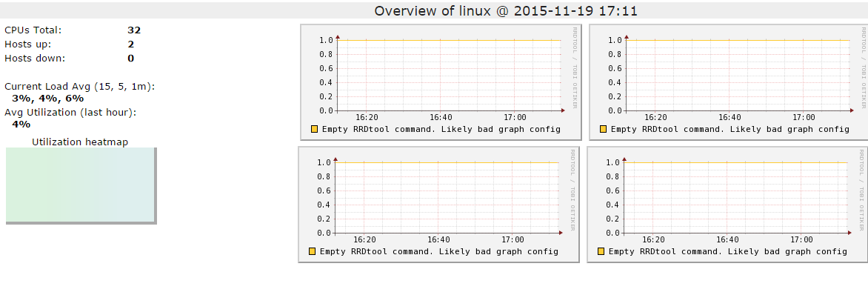
Task: Select the Hosts down value 0
Action: point(130,59)
